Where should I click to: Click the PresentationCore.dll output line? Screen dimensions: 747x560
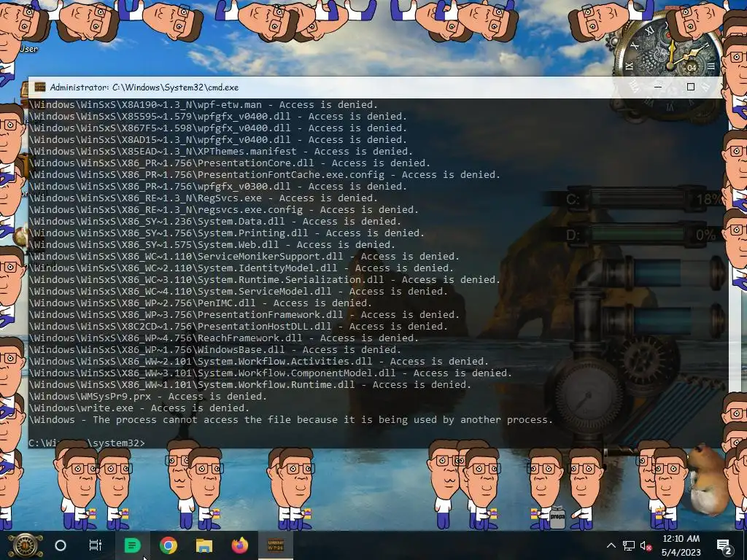pos(230,163)
